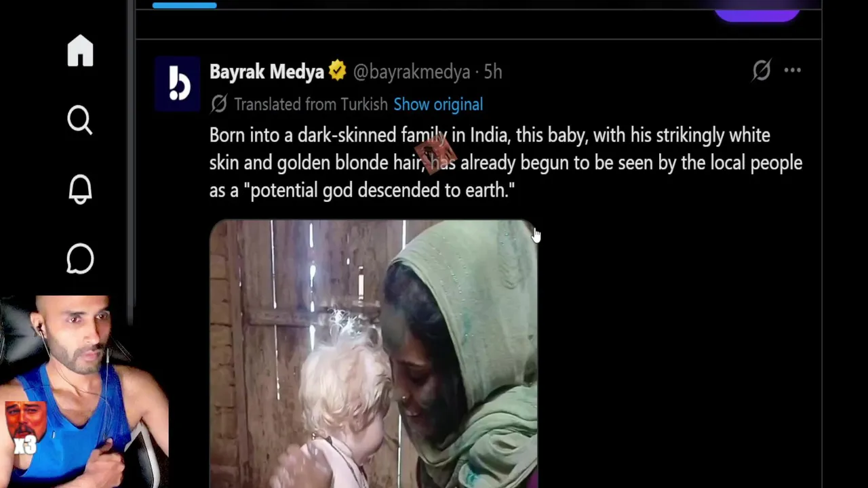Image resolution: width=868 pixels, height=488 pixels.
Task: Open the Notifications bell
Action: pyautogui.click(x=80, y=189)
